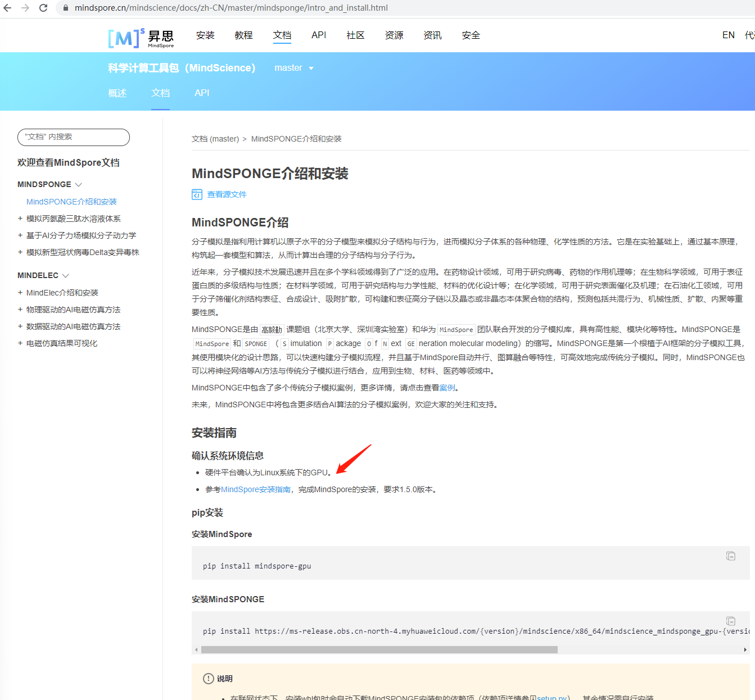Click the lock icon in the address bar
Screen dimensions: 755x700
tap(66, 8)
